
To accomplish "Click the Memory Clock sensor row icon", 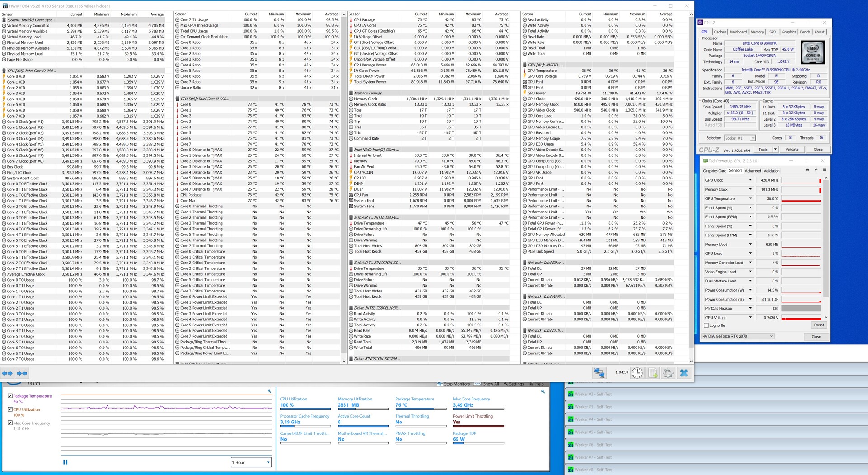I will point(350,99).
